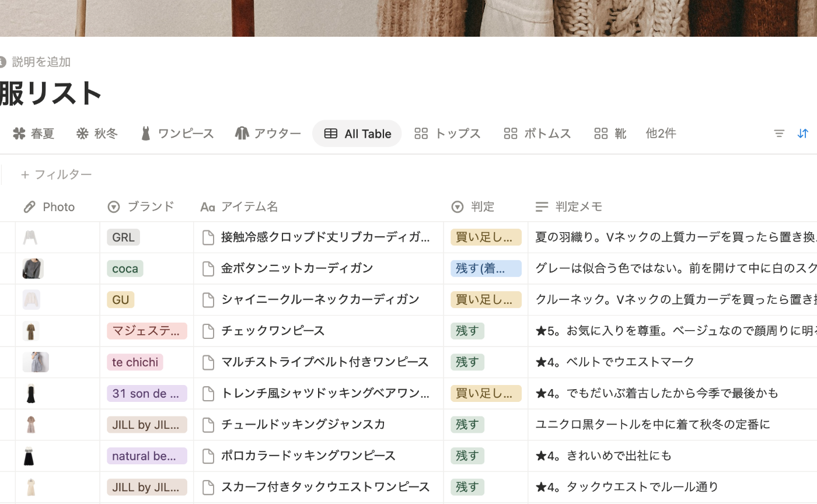817x504 pixels.
Task: Click page icon of チュールドッキングジャンスカ row
Action: click(208, 425)
